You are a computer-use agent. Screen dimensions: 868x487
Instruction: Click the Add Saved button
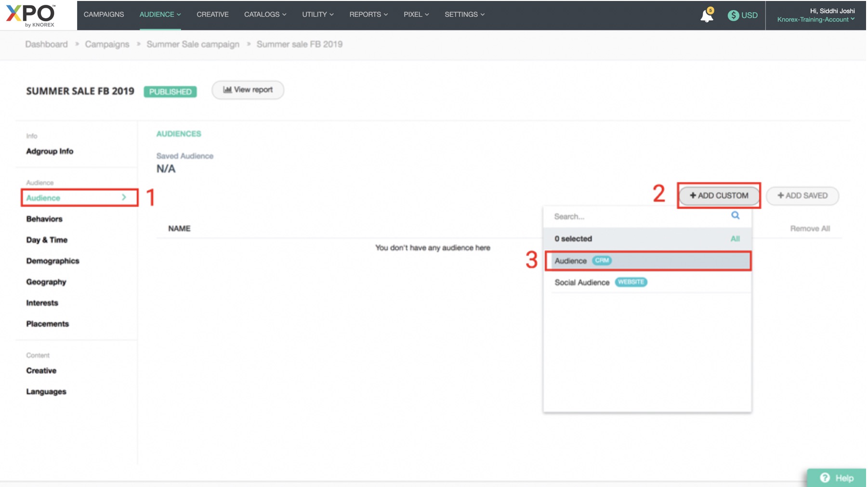point(802,196)
